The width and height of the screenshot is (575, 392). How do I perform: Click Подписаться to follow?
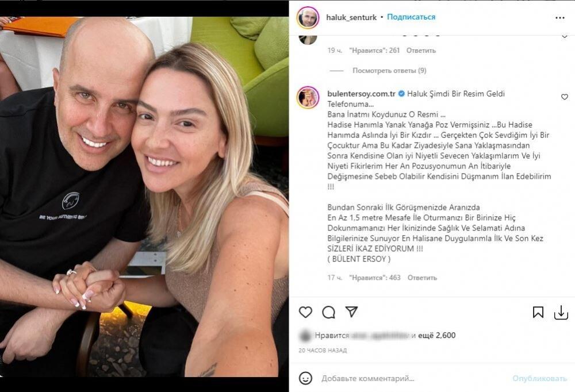click(411, 17)
